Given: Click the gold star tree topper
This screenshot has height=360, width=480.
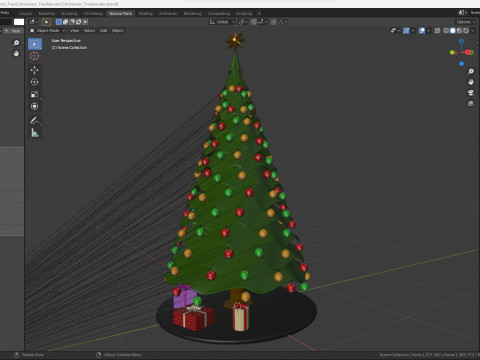Looking at the screenshot, I should (235, 41).
